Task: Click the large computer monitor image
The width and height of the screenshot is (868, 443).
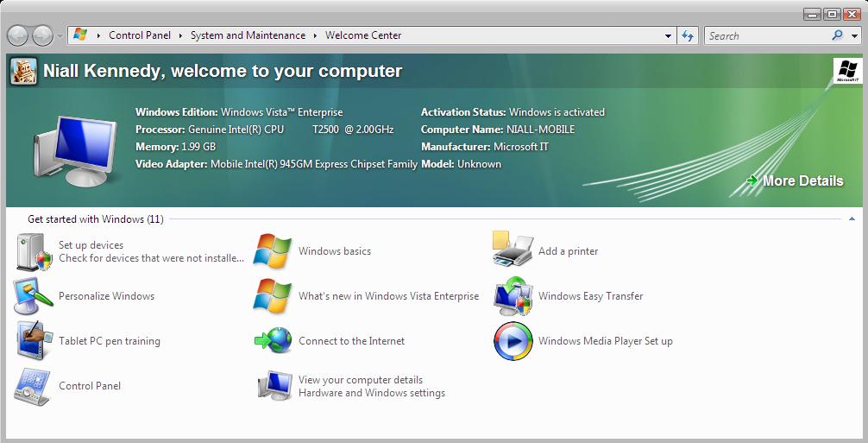Action: (76, 150)
